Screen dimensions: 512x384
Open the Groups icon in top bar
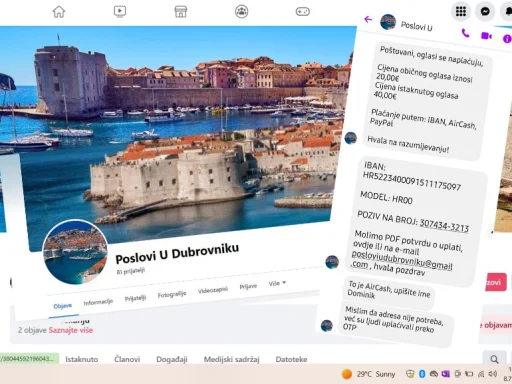[241, 12]
